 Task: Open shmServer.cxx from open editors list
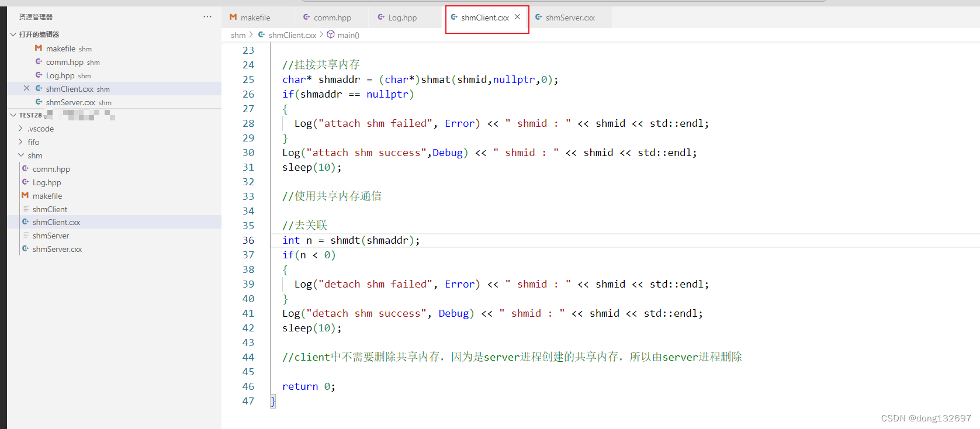coord(114,102)
